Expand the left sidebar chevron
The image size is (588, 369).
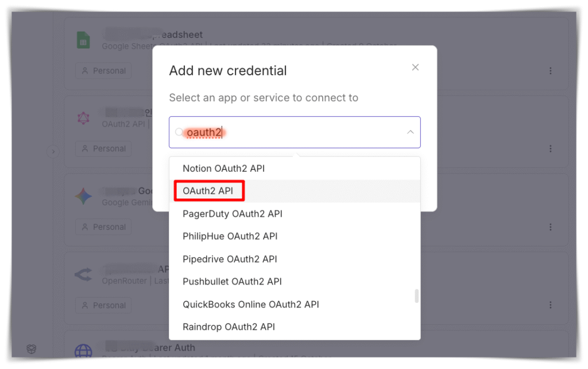coord(53,152)
